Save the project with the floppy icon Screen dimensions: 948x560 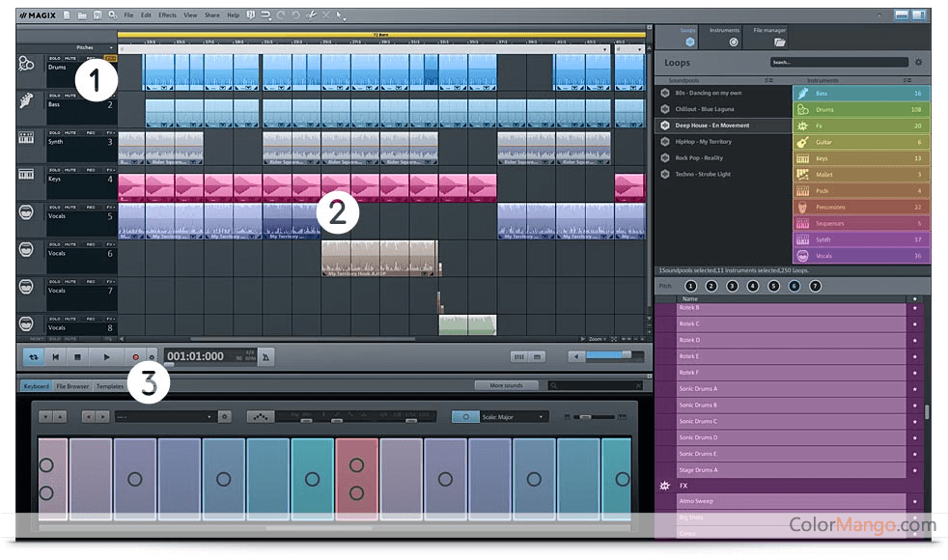coord(97,15)
